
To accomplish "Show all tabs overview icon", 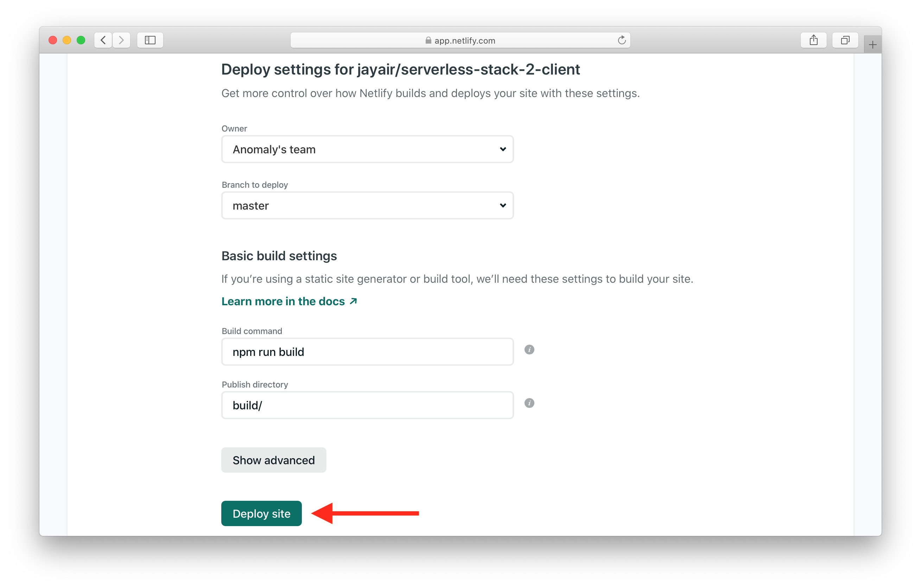I will coord(845,40).
